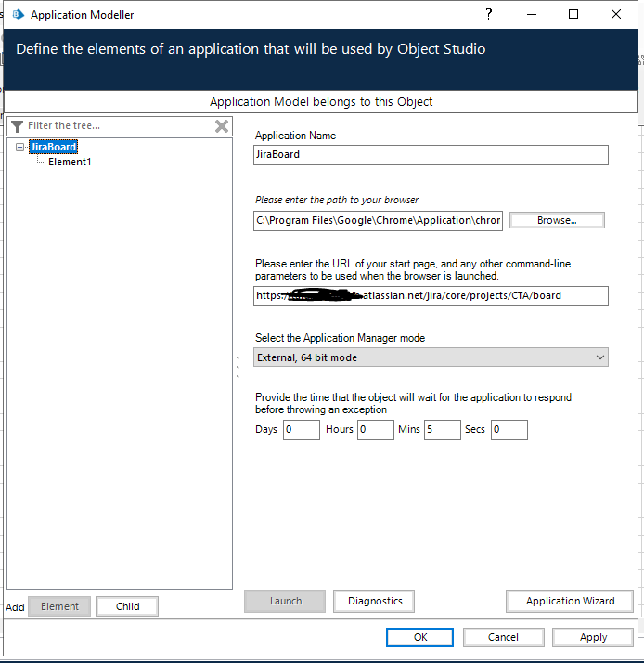Click the Mins timeout field
This screenshot has height=663, width=644.
point(443,430)
